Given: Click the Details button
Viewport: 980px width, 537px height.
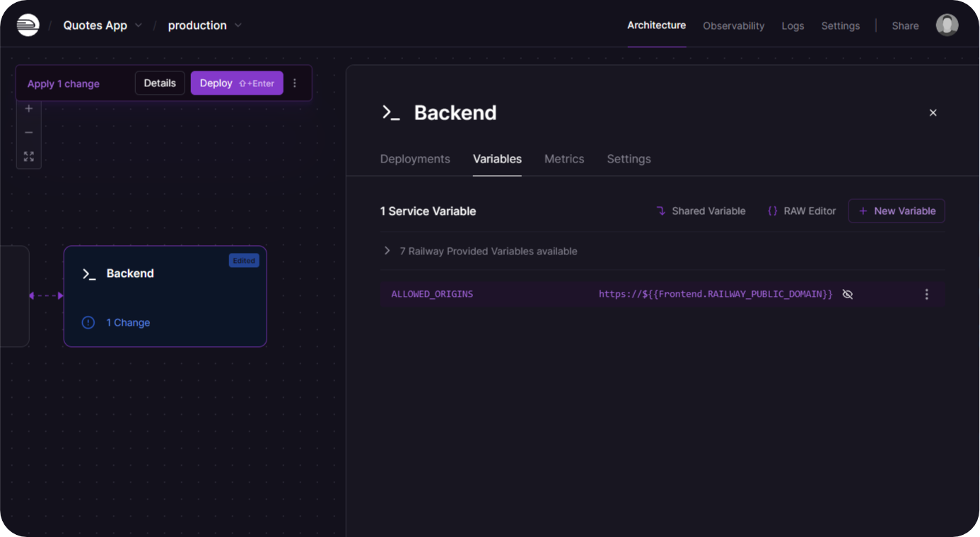Looking at the screenshot, I should (160, 83).
